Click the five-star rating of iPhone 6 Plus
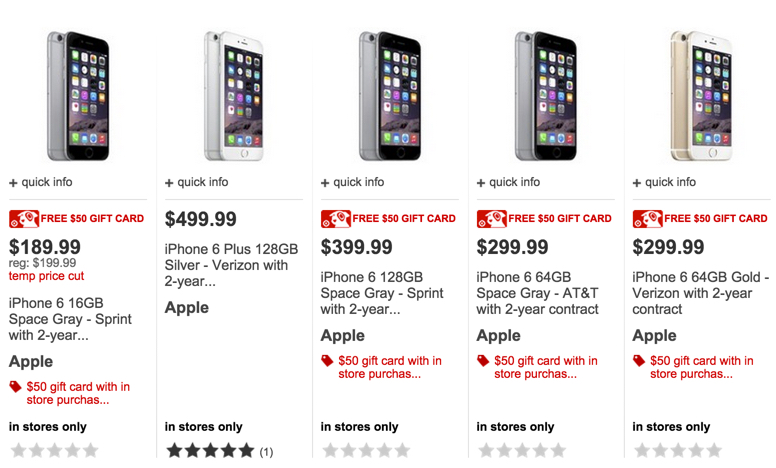Screen dimensions: 776x468 (210, 451)
